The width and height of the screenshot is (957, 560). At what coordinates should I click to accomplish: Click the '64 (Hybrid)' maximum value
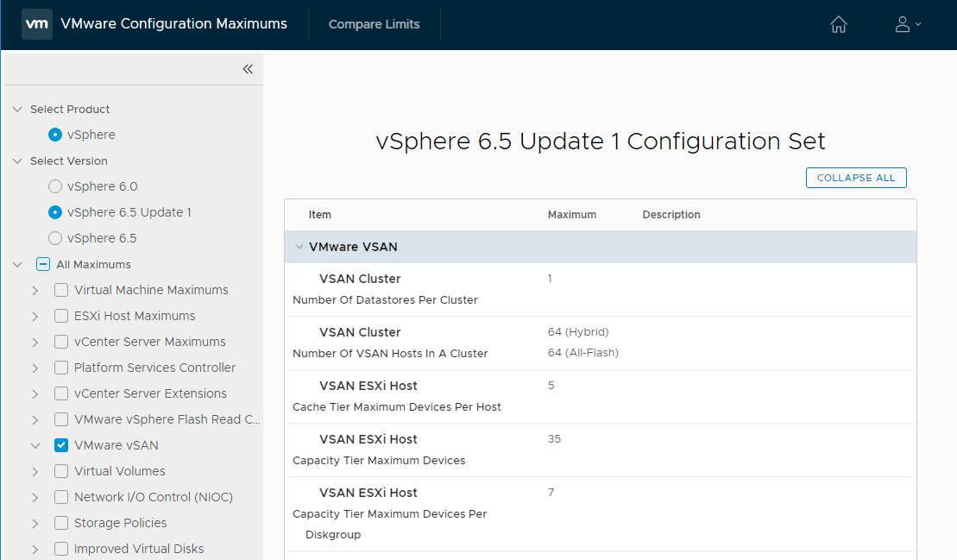coord(578,332)
